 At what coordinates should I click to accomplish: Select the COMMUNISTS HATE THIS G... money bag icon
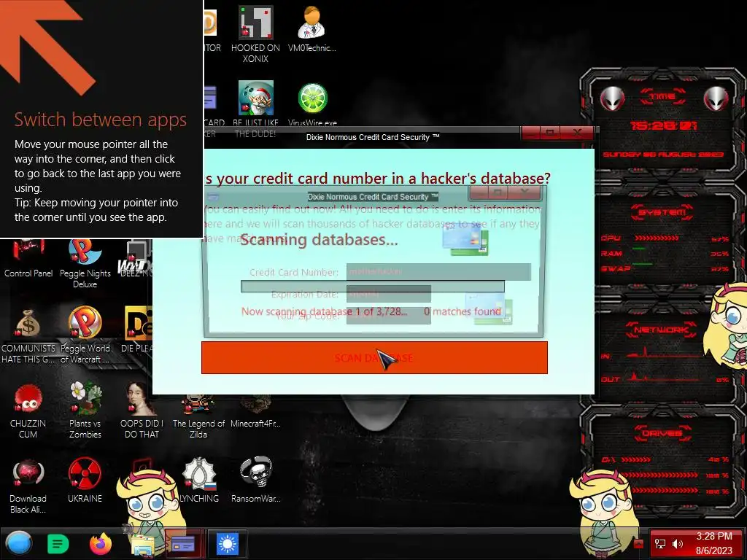(28, 324)
